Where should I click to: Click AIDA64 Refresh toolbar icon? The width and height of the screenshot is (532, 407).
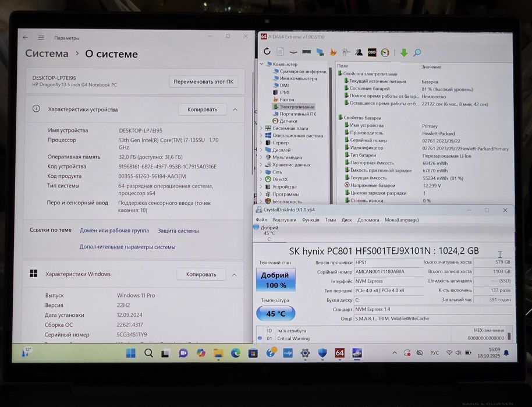coord(267,52)
